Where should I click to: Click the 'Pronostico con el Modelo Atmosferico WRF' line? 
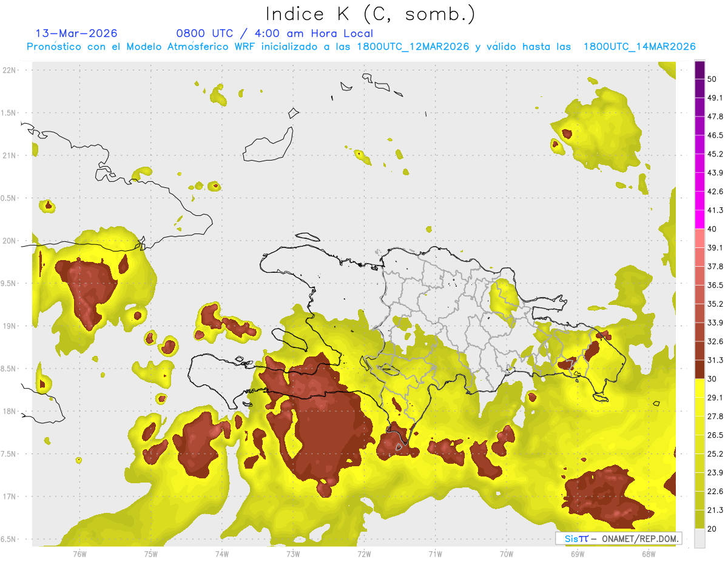click(x=361, y=47)
